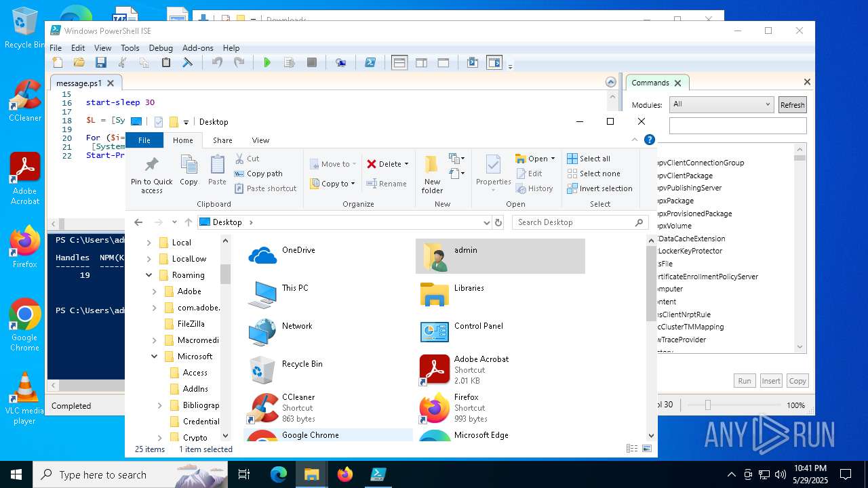
Task: Click Copy path in Clipboard group
Action: click(x=258, y=174)
